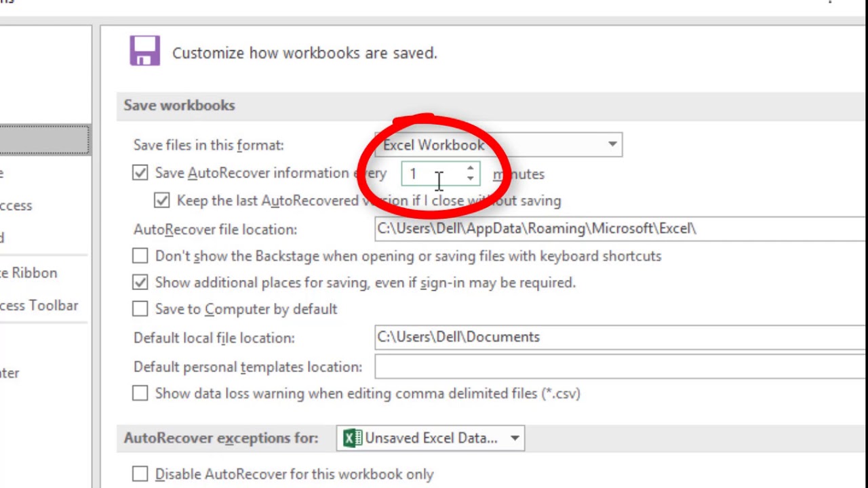Decrease AutoRecover minutes with down arrow

point(471,179)
